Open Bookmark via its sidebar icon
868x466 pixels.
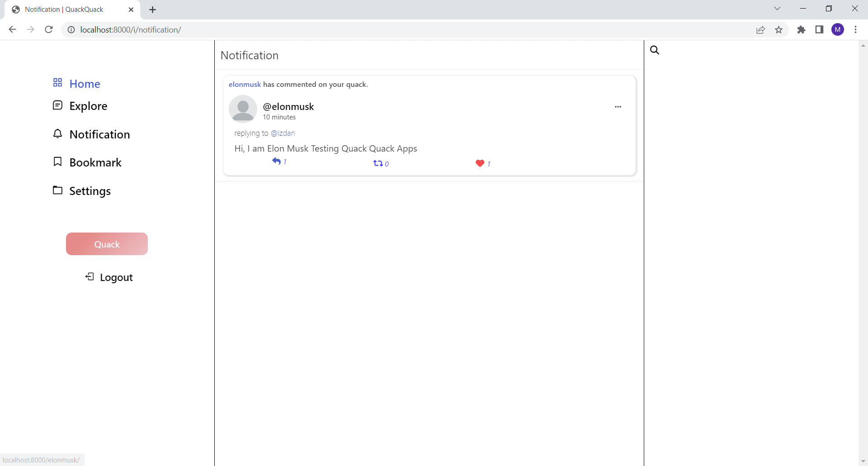(57, 161)
